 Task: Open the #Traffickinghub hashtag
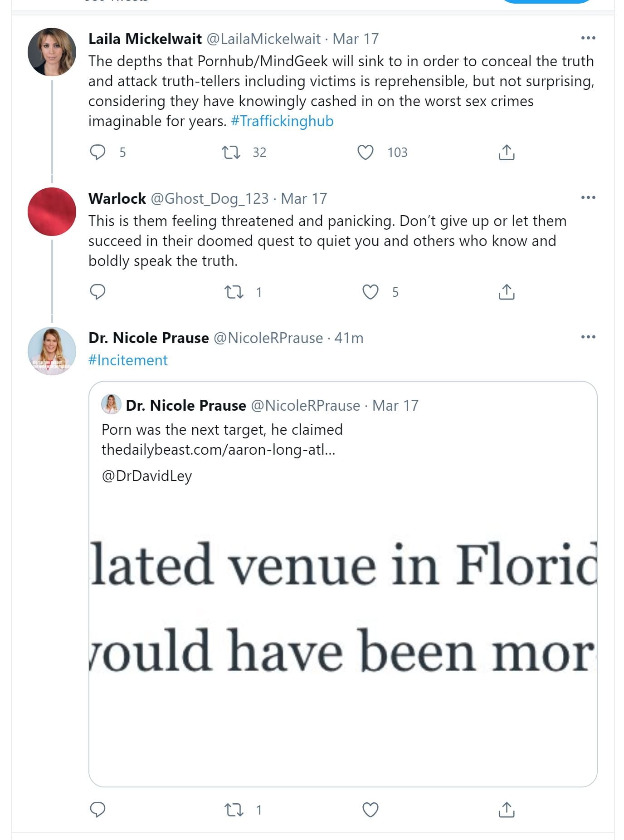click(282, 121)
